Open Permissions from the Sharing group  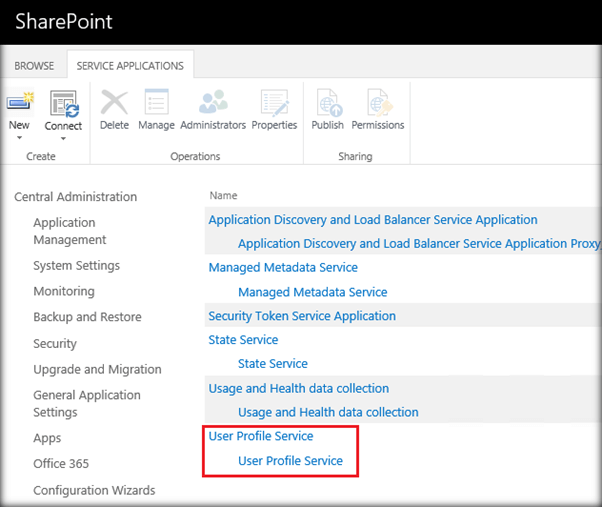pyautogui.click(x=378, y=103)
